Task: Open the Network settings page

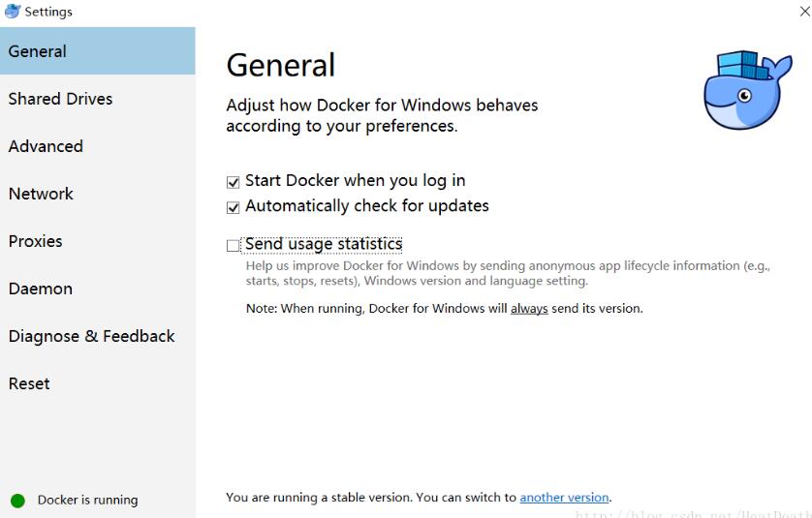Action: [97, 194]
